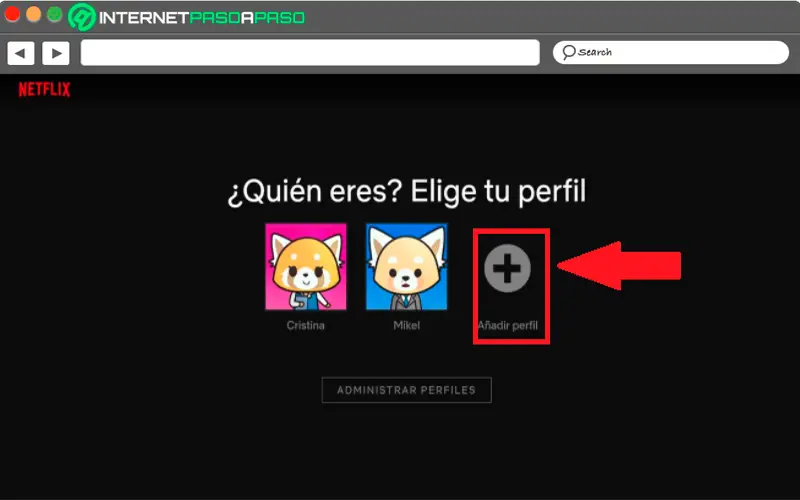The image size is (800, 500).
Task: Minimize window with the yellow button
Action: point(34,15)
